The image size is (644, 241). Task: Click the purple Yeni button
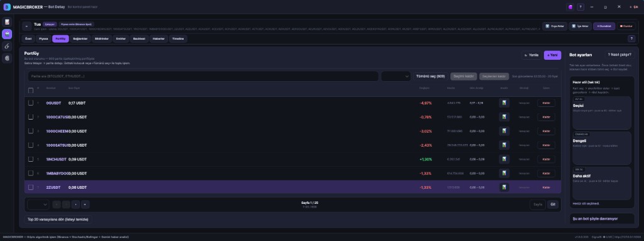tap(552, 55)
